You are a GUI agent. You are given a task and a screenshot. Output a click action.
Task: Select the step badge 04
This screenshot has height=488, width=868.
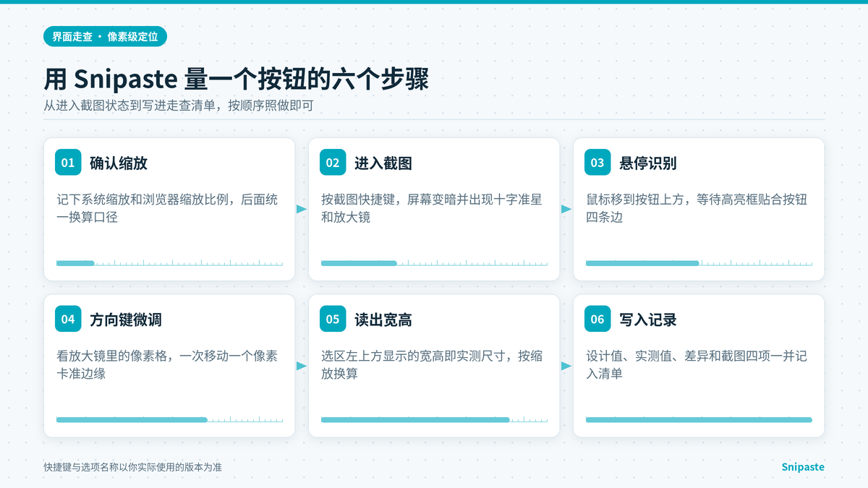tap(68, 319)
